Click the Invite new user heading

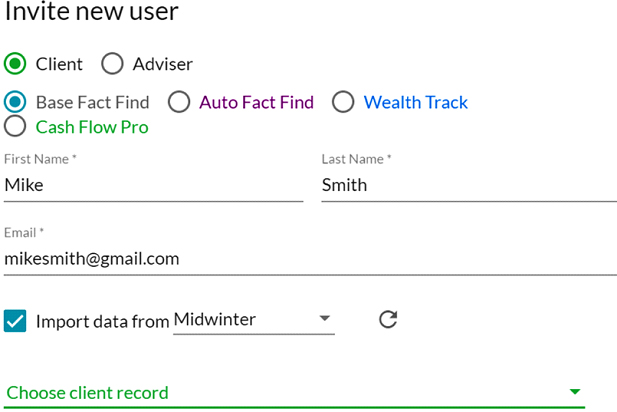[x=92, y=13]
